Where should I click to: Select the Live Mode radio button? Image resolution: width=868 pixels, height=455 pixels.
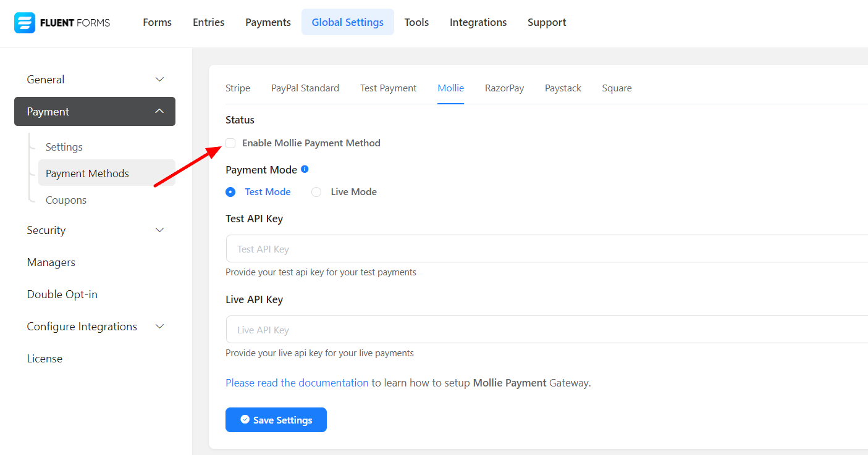click(x=316, y=192)
